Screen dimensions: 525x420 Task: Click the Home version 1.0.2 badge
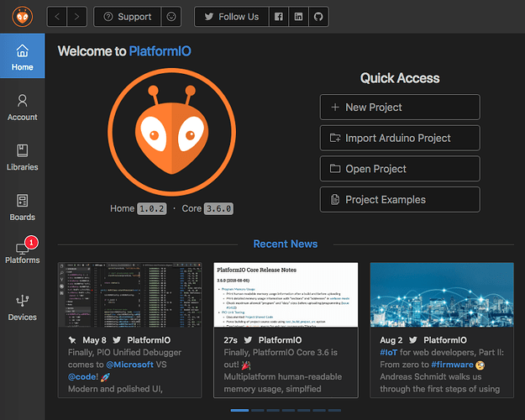point(152,208)
